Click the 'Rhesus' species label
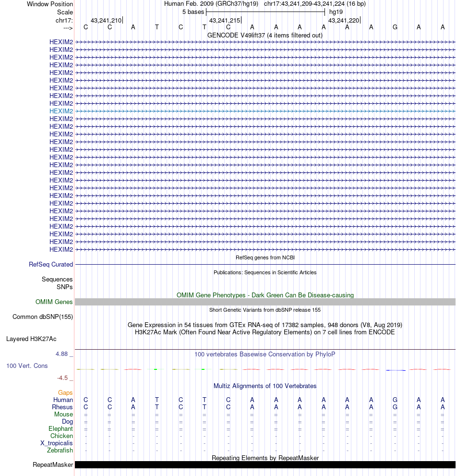456x476 pixels. 62,407
